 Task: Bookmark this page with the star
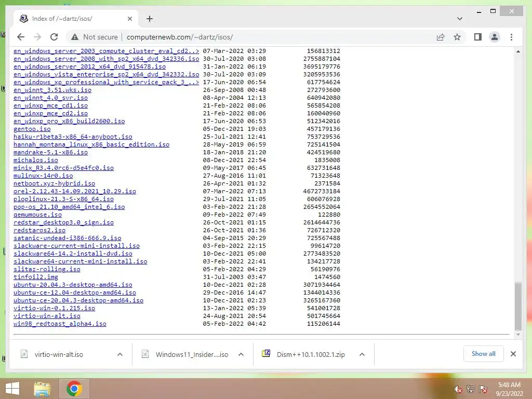pos(457,37)
